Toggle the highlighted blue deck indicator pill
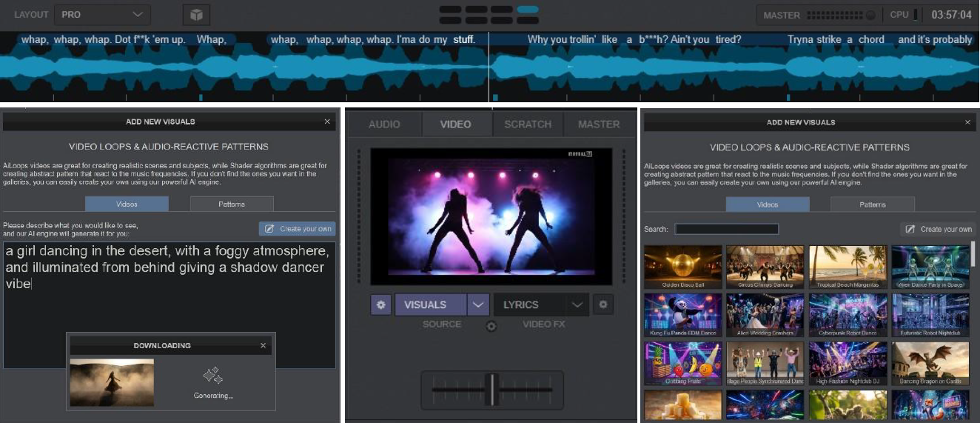 point(528,10)
